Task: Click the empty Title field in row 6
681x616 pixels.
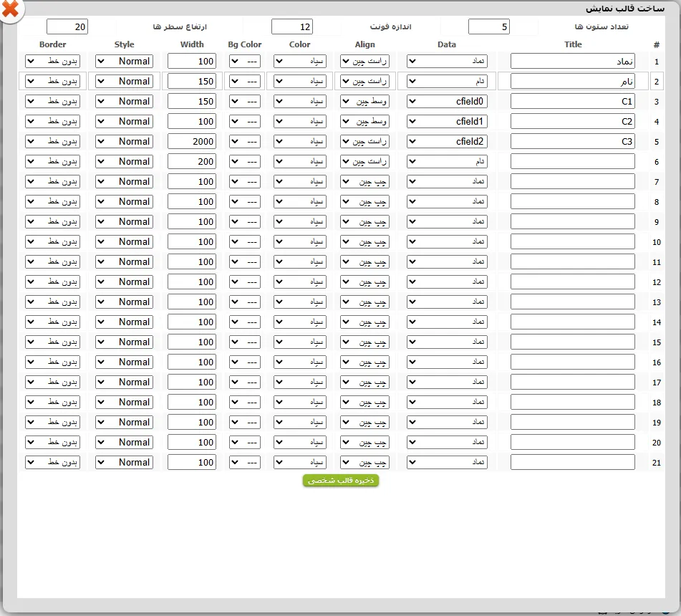Action: pos(573,161)
